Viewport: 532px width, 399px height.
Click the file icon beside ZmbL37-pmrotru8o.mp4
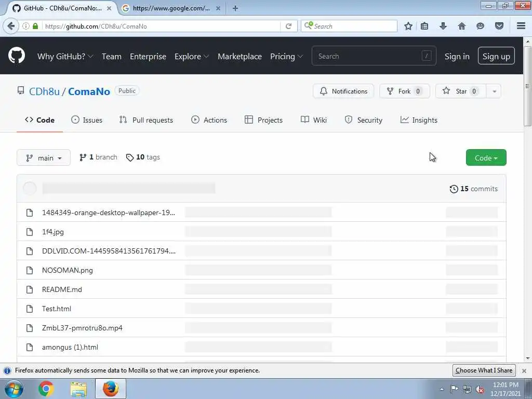(30, 328)
